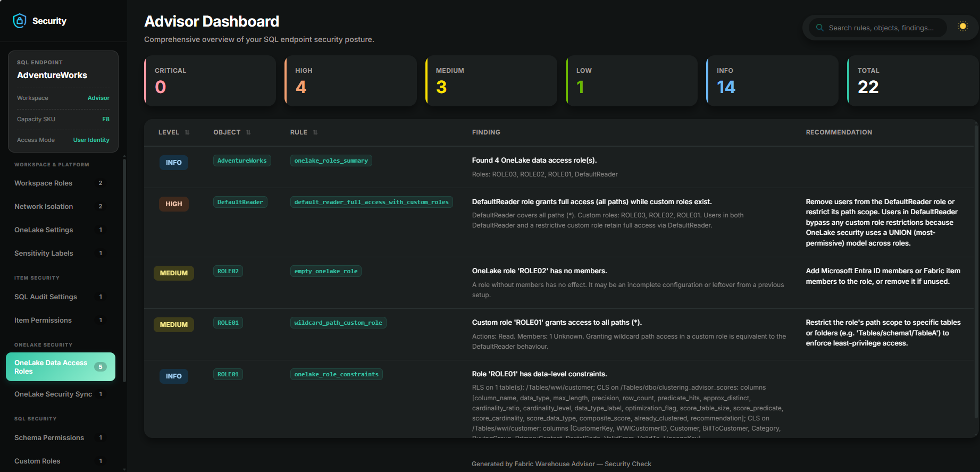Focus the search rules, objects, findings field
This screenshot has width=980, height=472.
[877, 28]
